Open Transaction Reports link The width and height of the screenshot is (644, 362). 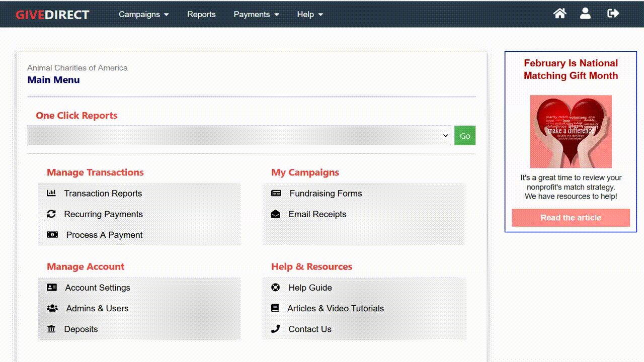[x=103, y=193]
